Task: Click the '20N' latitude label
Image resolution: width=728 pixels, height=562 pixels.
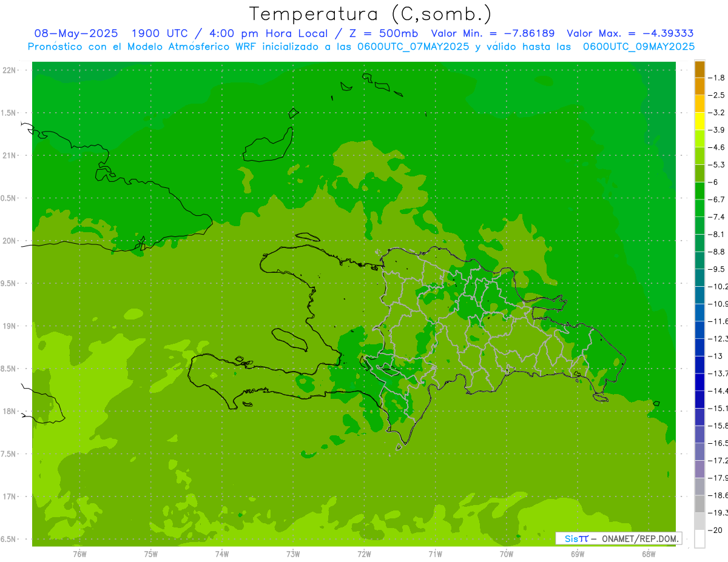Action: [9, 241]
